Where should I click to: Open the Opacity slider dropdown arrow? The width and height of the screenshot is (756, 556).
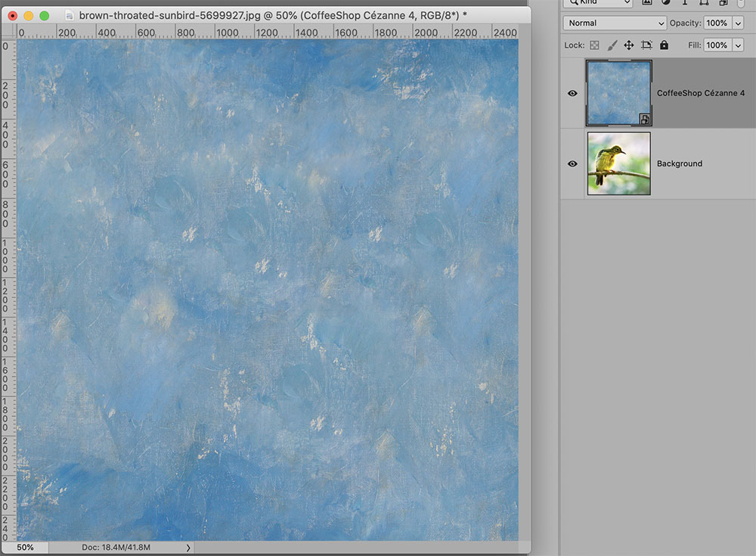(x=738, y=23)
